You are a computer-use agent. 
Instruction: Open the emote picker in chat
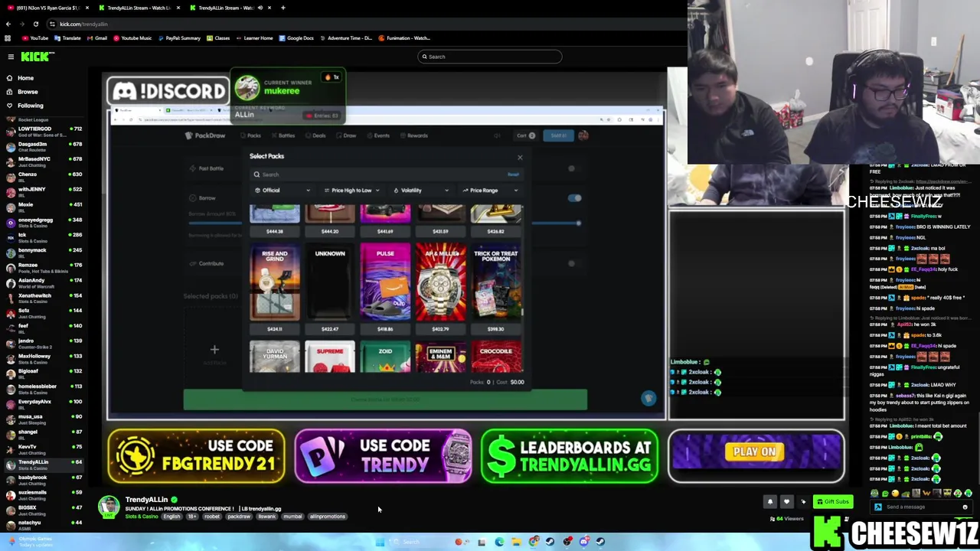[965, 507]
